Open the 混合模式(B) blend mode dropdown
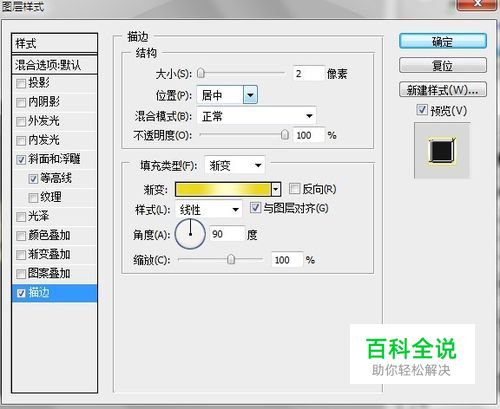Viewport: 500px width, 409px height. (256, 116)
